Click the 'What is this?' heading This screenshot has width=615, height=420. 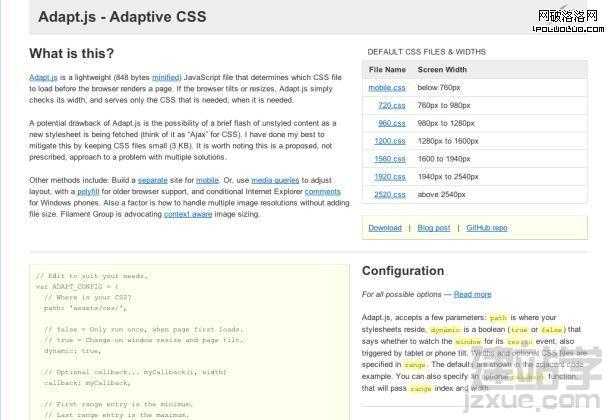coord(71,53)
